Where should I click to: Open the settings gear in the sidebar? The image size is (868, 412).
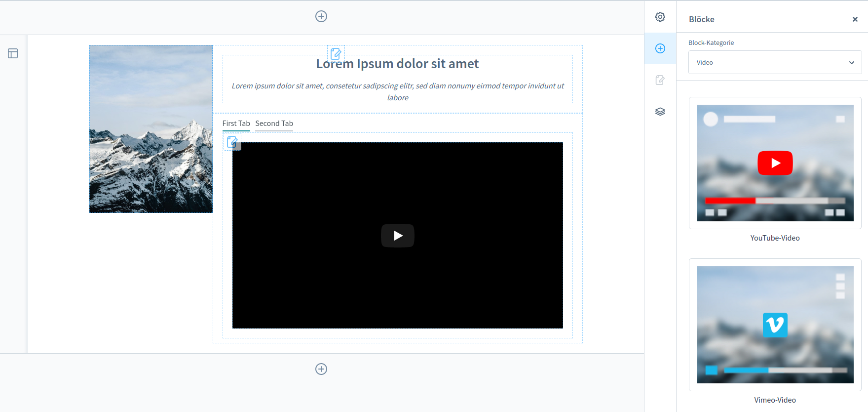pyautogui.click(x=660, y=17)
